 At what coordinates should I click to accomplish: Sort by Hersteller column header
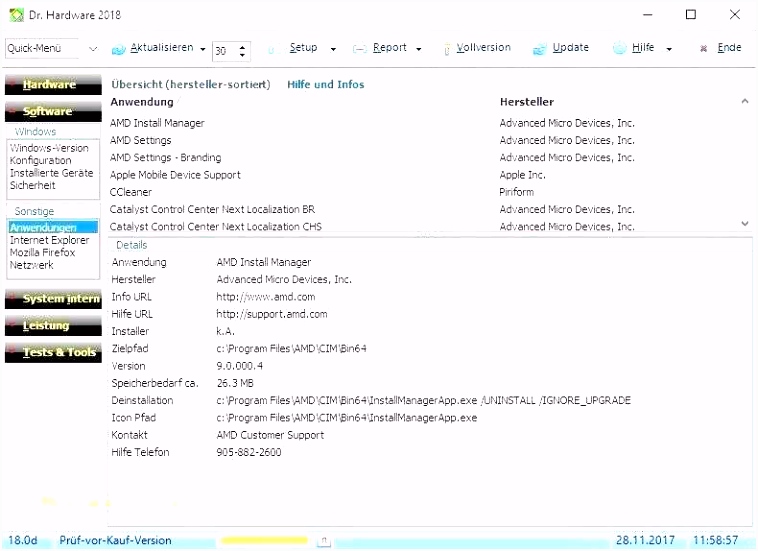click(527, 102)
